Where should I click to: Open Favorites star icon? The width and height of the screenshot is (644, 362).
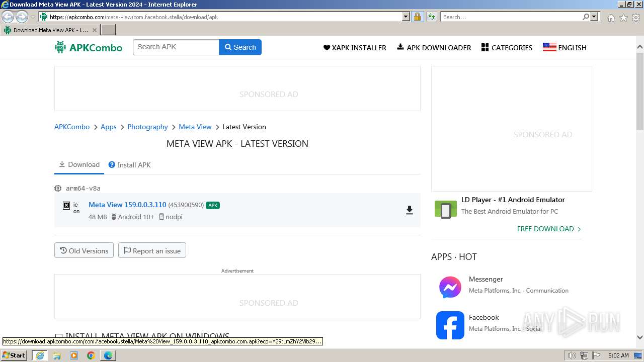[623, 18]
